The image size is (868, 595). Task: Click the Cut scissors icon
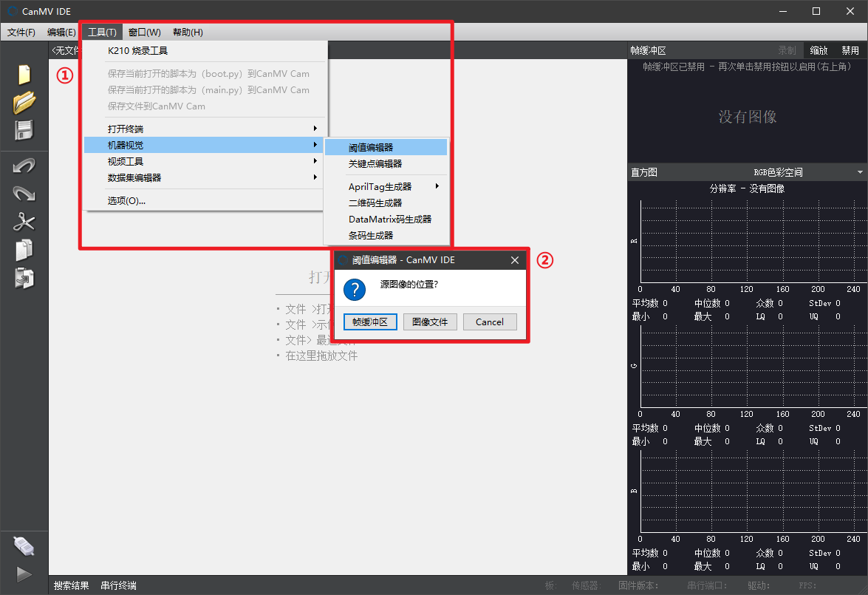click(24, 222)
